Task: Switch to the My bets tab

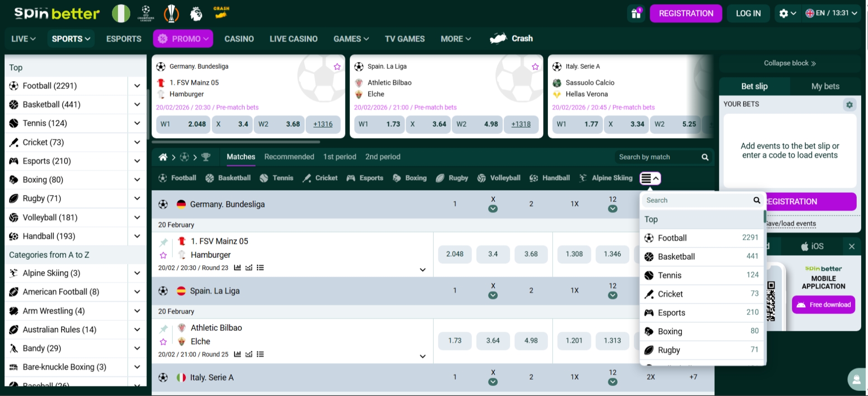Action: (x=825, y=86)
